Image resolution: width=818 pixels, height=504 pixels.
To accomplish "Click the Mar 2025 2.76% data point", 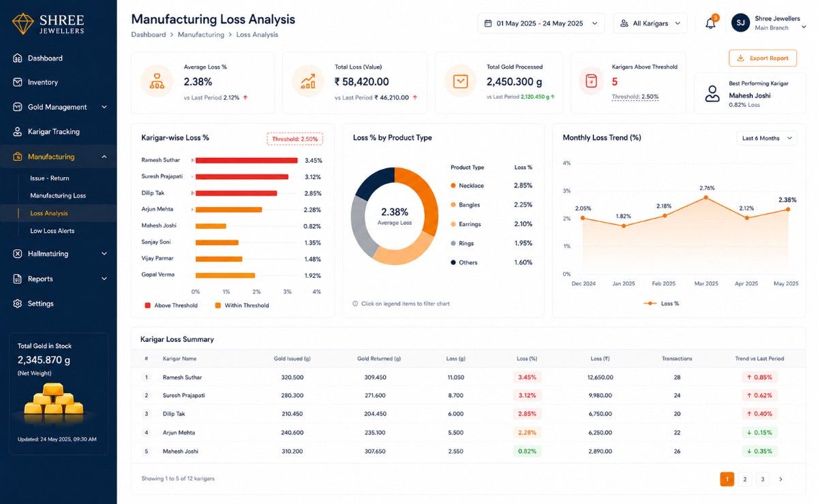I will pos(706,198).
